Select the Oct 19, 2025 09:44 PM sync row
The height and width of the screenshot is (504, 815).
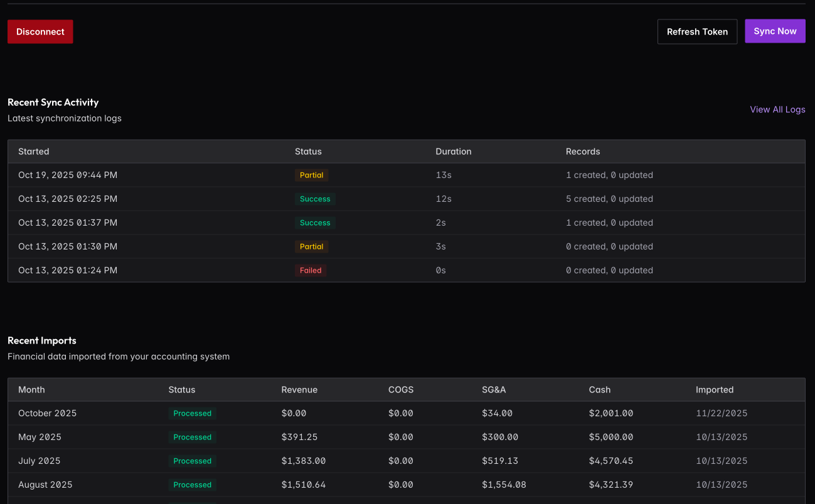pos(68,176)
